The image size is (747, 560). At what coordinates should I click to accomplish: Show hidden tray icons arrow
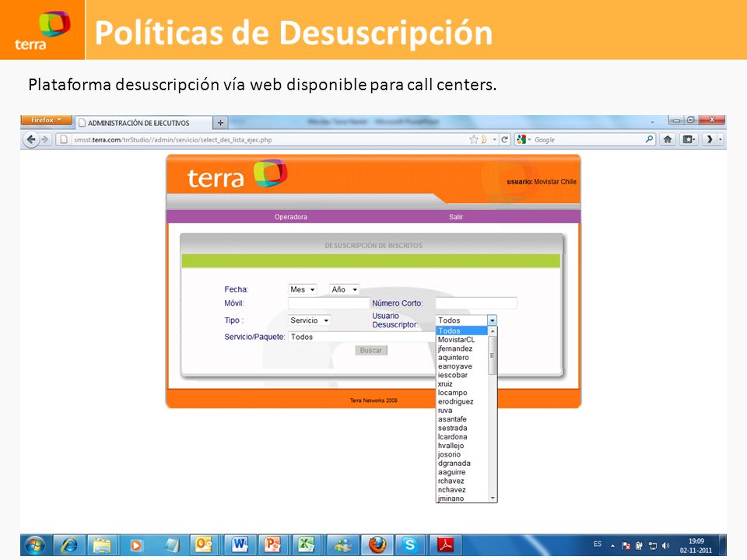(x=612, y=546)
